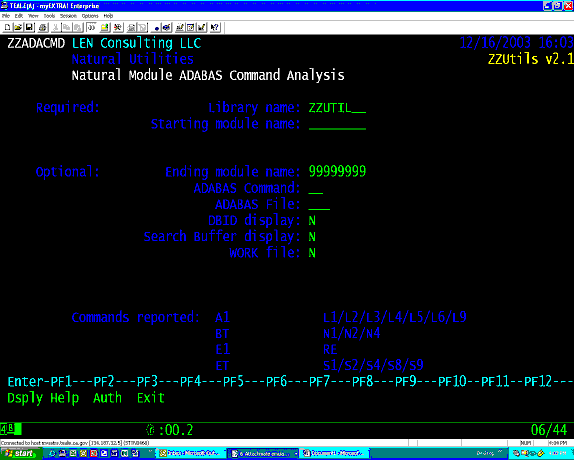Click the toolbar icon left of context help
Screen dimensions: 576x461
202,27
